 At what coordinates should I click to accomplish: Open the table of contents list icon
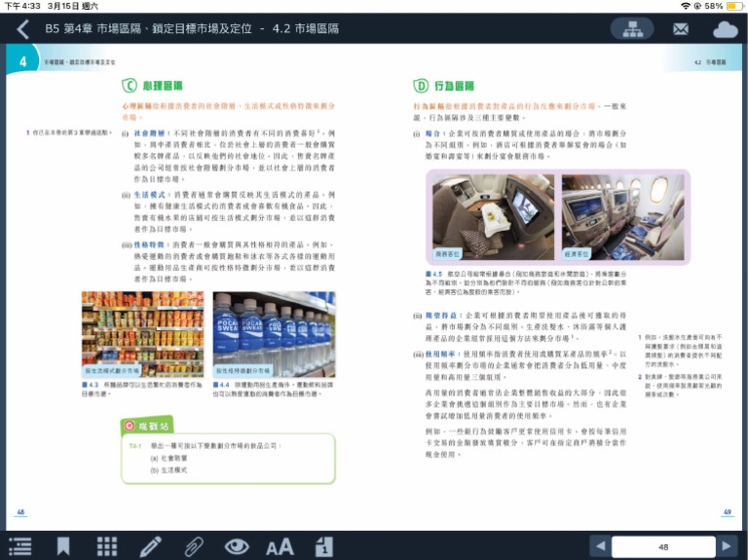pyautogui.click(x=20, y=546)
